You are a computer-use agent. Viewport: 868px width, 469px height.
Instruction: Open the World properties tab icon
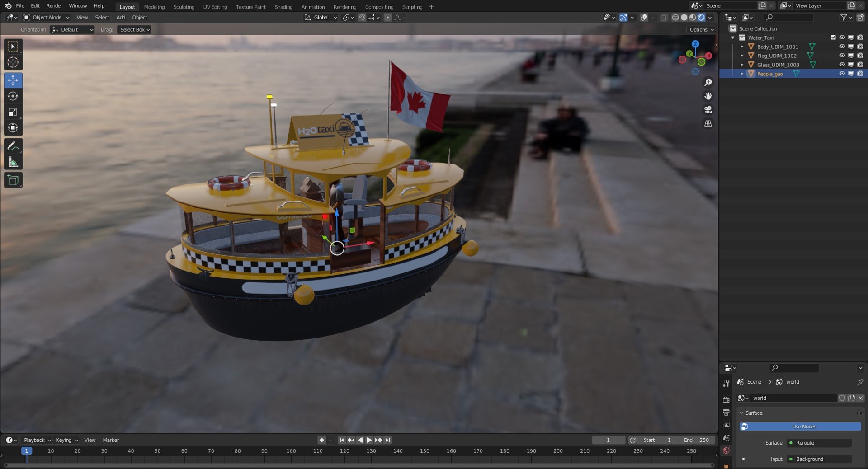pyautogui.click(x=726, y=450)
